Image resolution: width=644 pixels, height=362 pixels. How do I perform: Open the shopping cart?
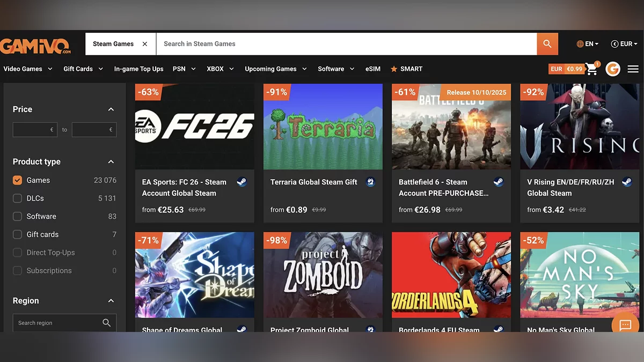592,69
